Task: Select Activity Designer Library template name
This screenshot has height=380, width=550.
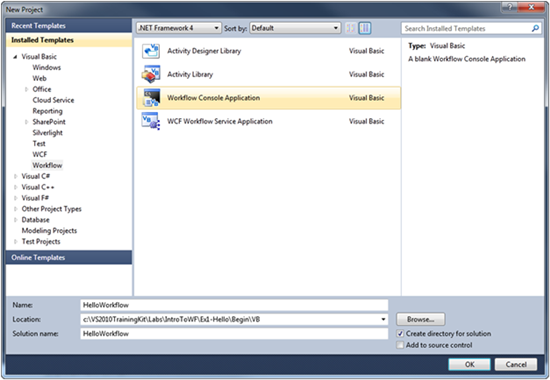Action: tap(204, 51)
